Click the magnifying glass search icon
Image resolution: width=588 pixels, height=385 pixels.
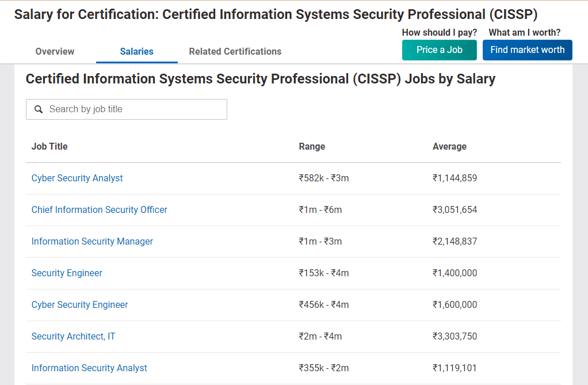[x=39, y=109]
